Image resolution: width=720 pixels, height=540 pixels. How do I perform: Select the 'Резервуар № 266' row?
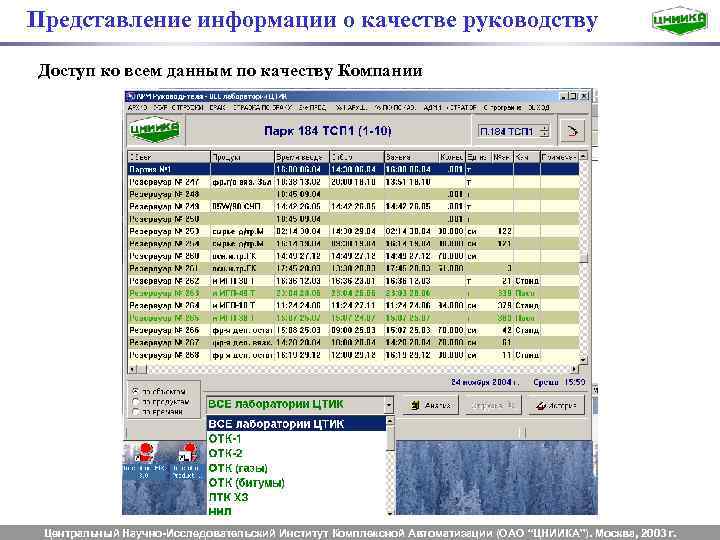[x=353, y=331]
